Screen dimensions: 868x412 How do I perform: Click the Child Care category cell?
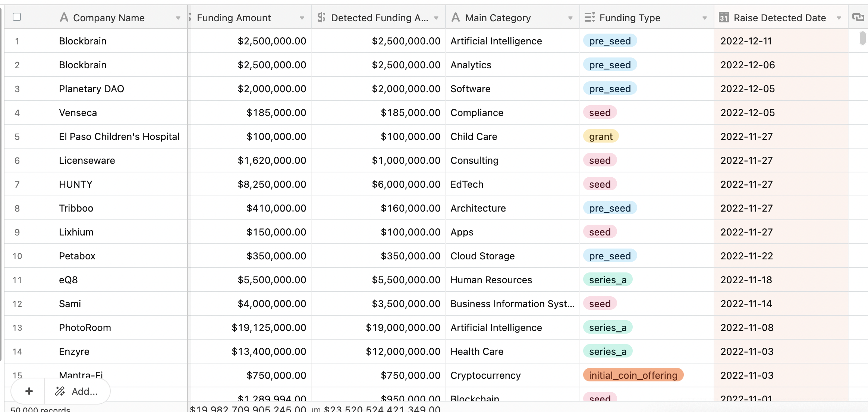(513, 137)
